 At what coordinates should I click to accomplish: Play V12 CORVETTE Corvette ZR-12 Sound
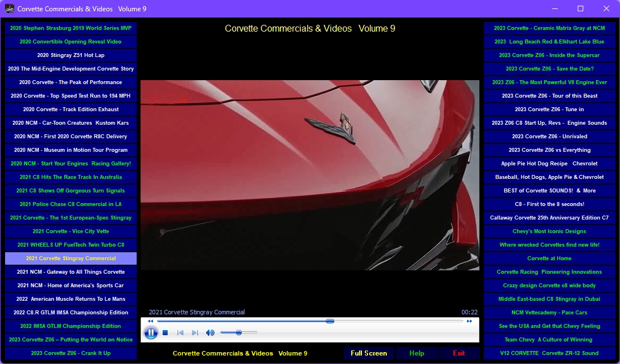pos(549,353)
